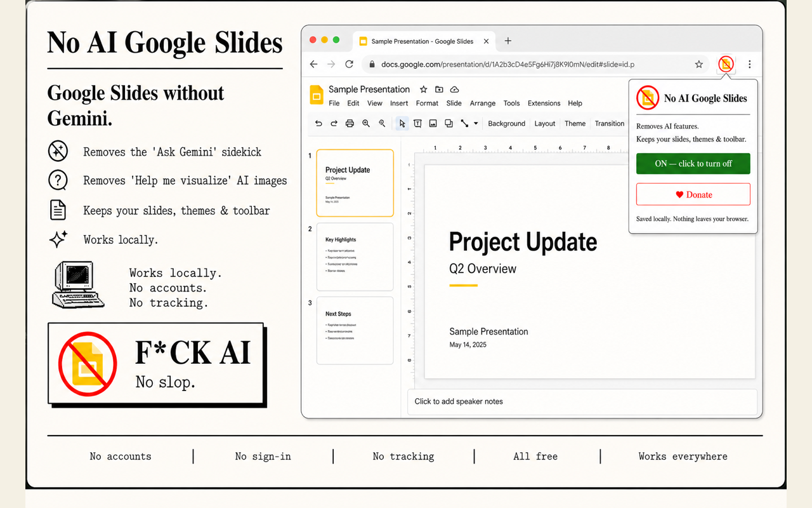812x508 pixels.
Task: Select the cursor arrow tool
Action: point(402,124)
